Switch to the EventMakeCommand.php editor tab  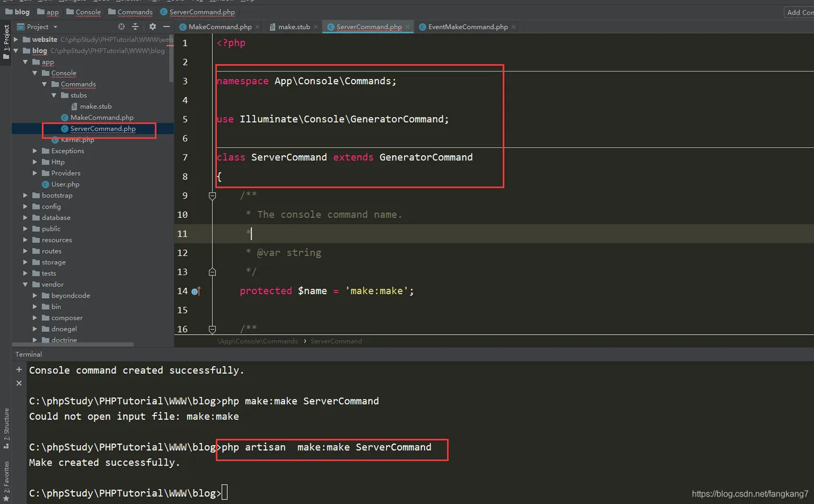(x=467, y=27)
